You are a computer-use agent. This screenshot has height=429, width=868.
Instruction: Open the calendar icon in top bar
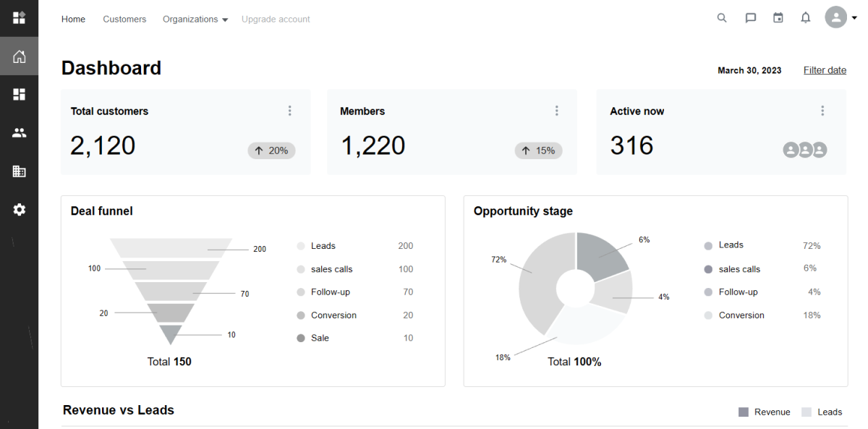click(x=778, y=18)
